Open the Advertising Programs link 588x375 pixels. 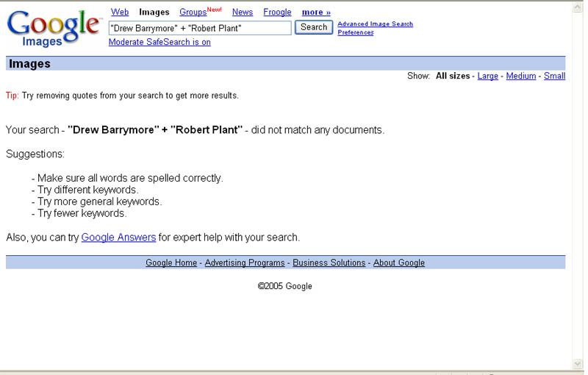tap(245, 262)
